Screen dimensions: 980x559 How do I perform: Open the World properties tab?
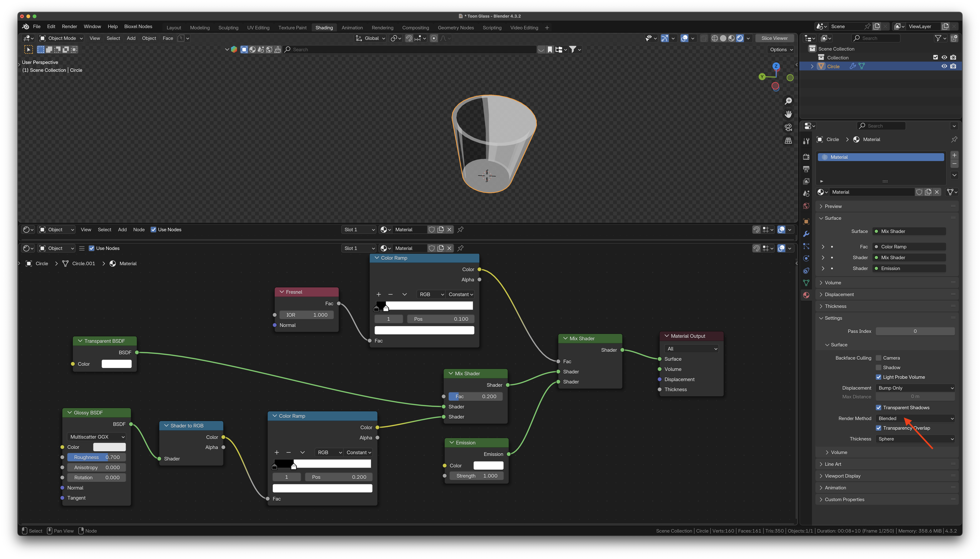pyautogui.click(x=806, y=206)
